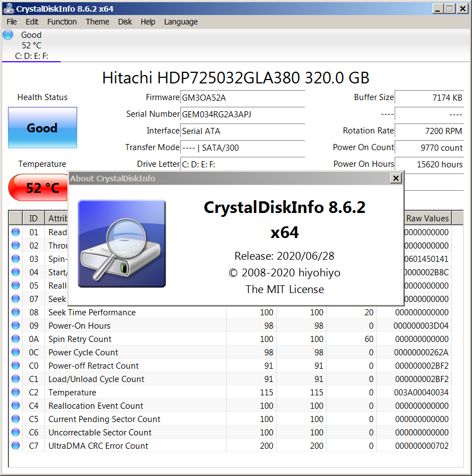Click the Buffer Size value 7174 KB
472x476 pixels.
[x=429, y=98]
